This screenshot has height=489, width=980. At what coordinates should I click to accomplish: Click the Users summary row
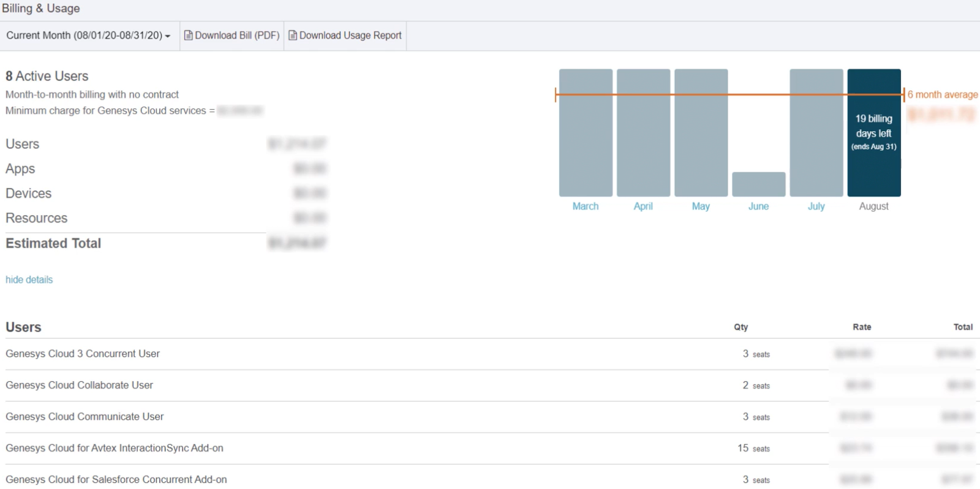[166, 144]
